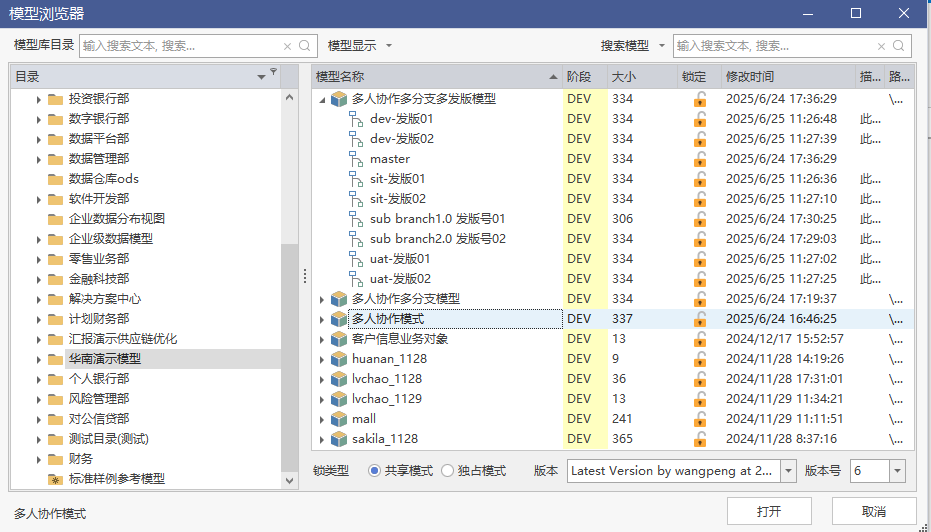Expand the 投资银行部 folder
Image resolution: width=931 pixels, height=532 pixels.
(39, 99)
